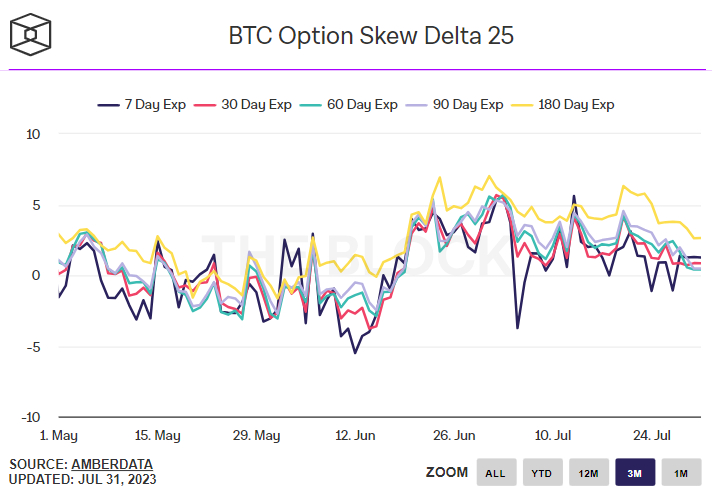
Task: Switch zoom to 12M
Action: click(x=589, y=472)
